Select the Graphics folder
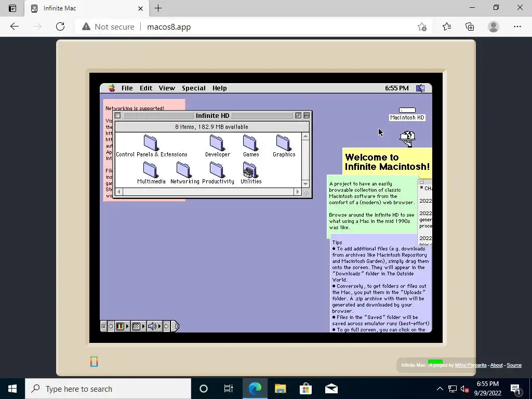This screenshot has width=532, height=399. click(x=284, y=146)
